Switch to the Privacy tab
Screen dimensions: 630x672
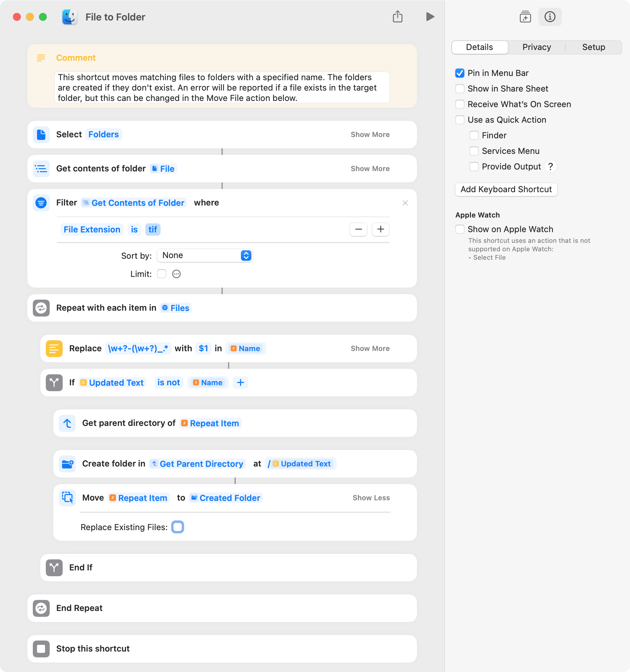537,47
